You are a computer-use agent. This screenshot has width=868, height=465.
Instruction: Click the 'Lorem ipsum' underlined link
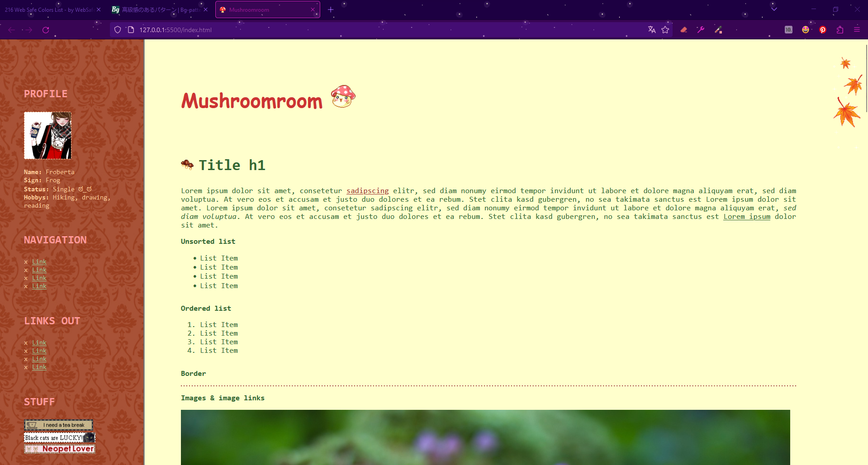pyautogui.click(x=746, y=217)
